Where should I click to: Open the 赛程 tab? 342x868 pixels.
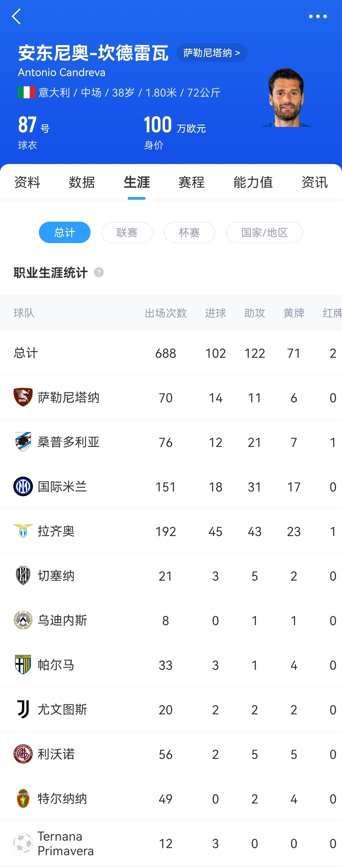pyautogui.click(x=191, y=182)
